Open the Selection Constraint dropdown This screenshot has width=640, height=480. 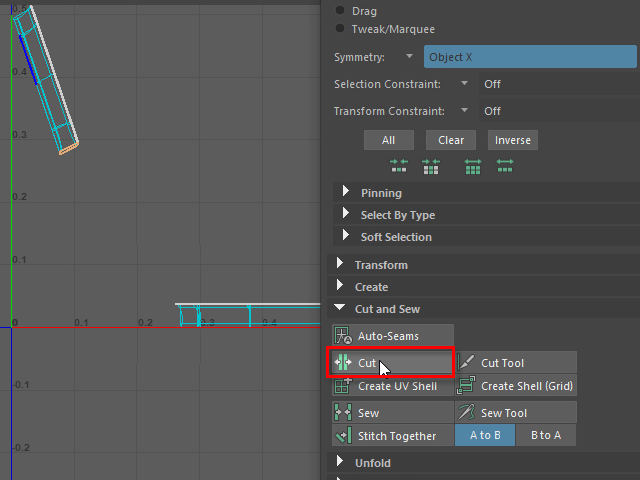[464, 84]
